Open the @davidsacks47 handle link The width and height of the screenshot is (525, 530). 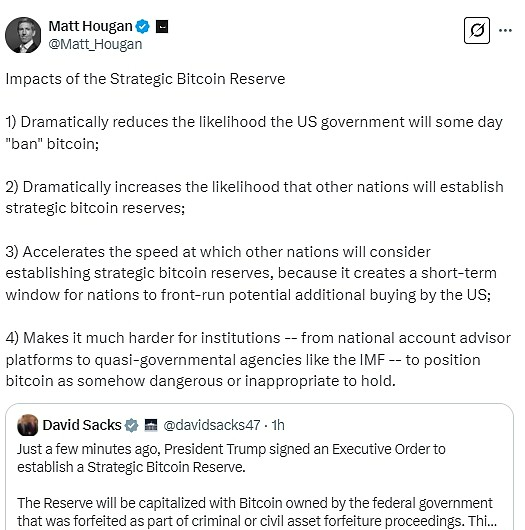click(212, 425)
